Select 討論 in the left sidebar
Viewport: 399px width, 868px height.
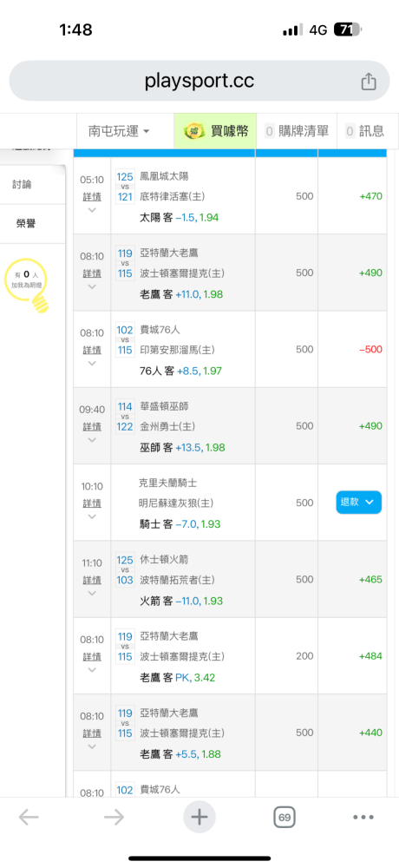(23, 184)
